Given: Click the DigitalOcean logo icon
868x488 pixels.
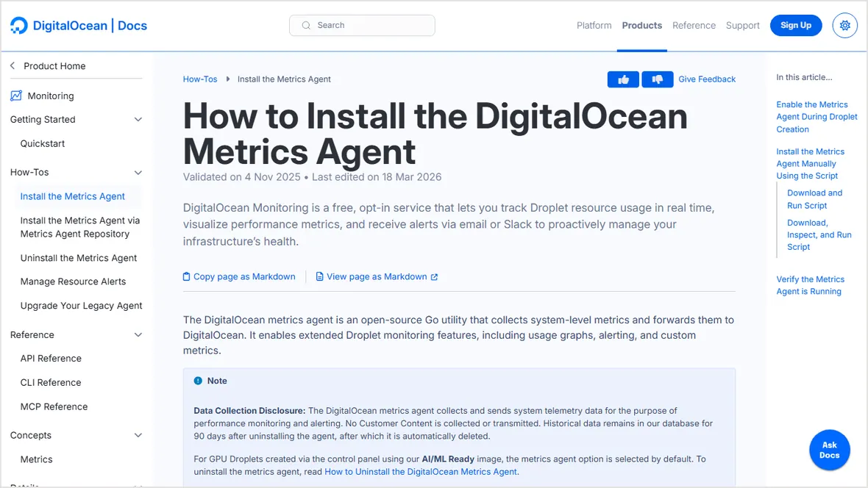Looking at the screenshot, I should [19, 26].
